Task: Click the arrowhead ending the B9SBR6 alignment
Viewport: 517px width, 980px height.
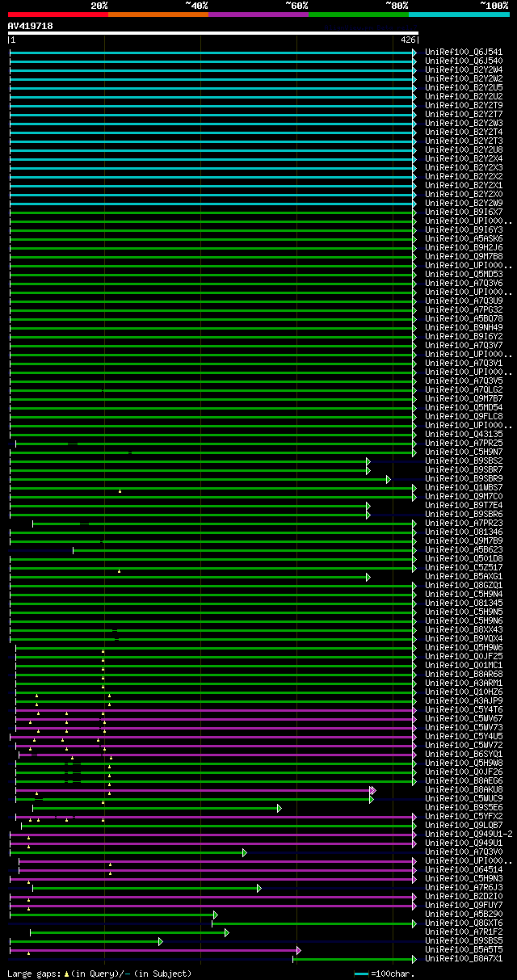Action: [x=368, y=514]
